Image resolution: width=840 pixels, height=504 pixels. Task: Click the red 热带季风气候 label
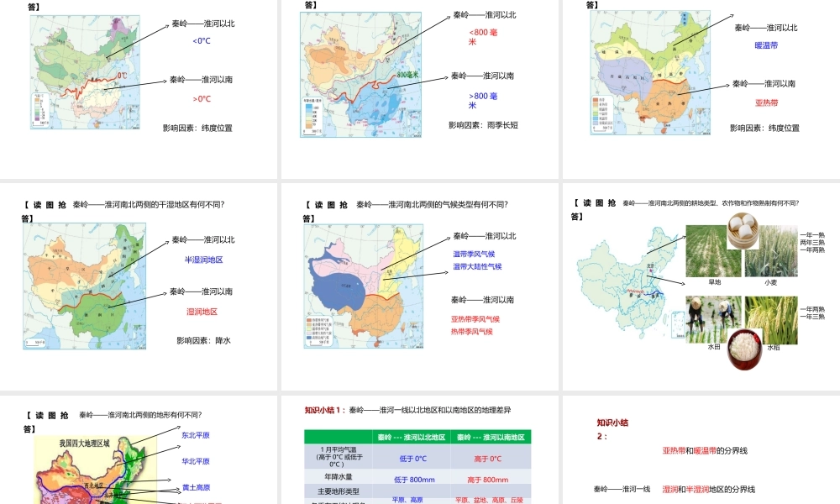pos(471,332)
